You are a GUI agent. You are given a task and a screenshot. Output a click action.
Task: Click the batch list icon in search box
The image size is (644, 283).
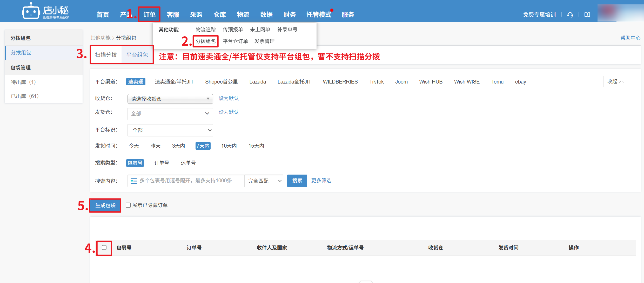pos(134,181)
